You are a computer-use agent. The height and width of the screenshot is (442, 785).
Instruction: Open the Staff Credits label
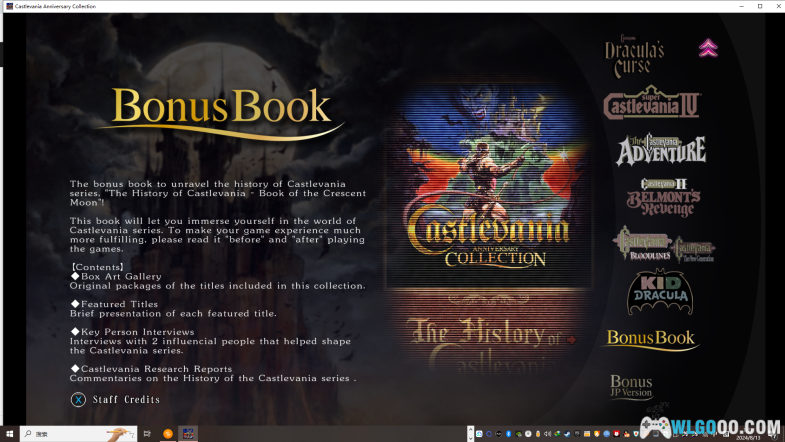[x=126, y=400]
